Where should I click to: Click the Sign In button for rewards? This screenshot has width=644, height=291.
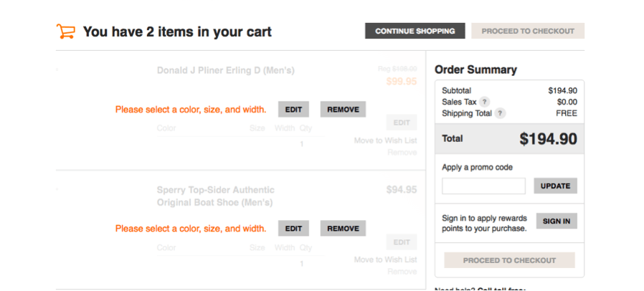pos(557,221)
